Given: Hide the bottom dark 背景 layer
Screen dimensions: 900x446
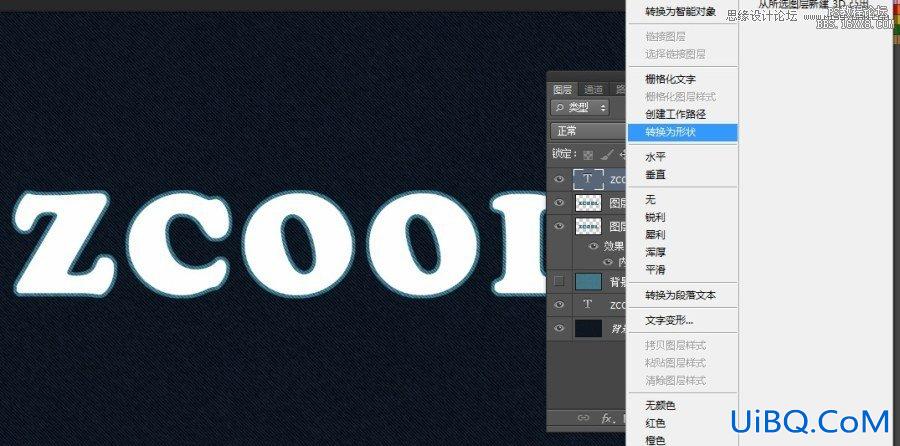Looking at the screenshot, I should (x=559, y=328).
